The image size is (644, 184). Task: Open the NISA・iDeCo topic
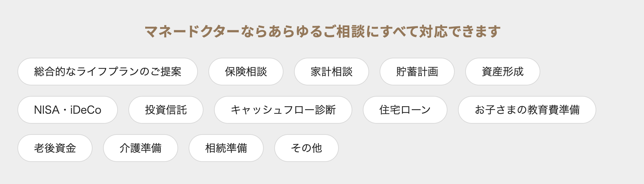(x=67, y=110)
